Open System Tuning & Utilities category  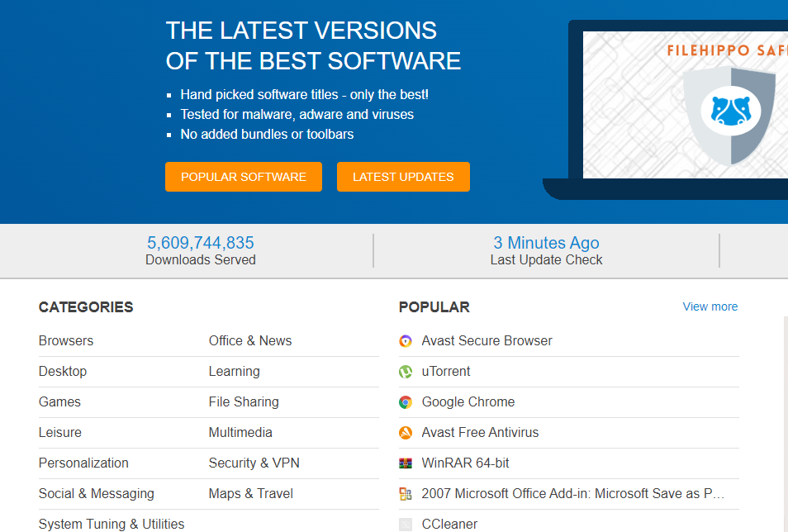tap(112, 524)
